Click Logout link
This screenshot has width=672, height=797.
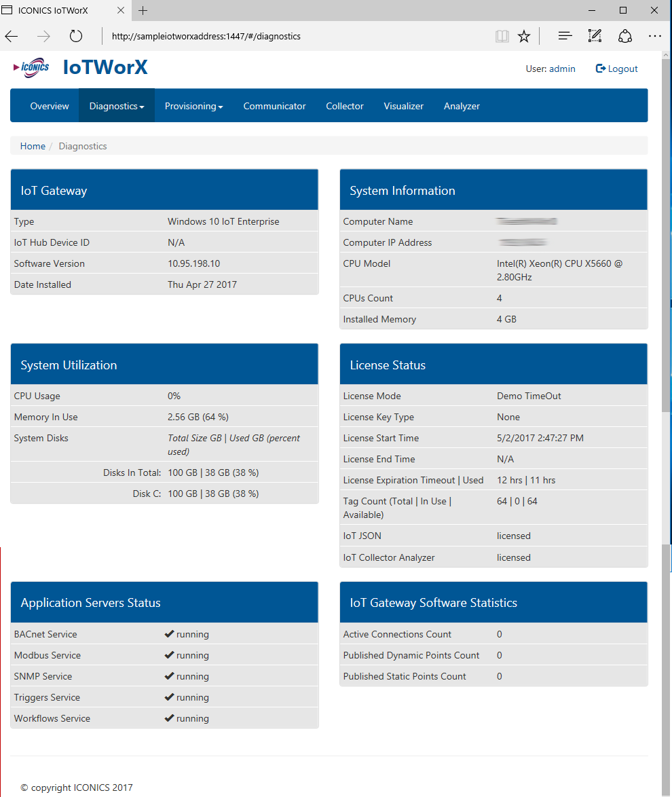tap(617, 69)
